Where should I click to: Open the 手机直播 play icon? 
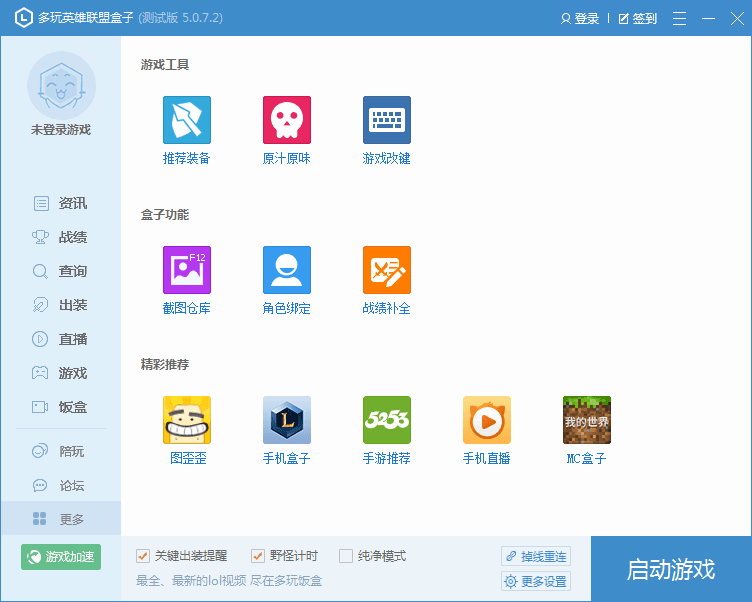tap(486, 420)
